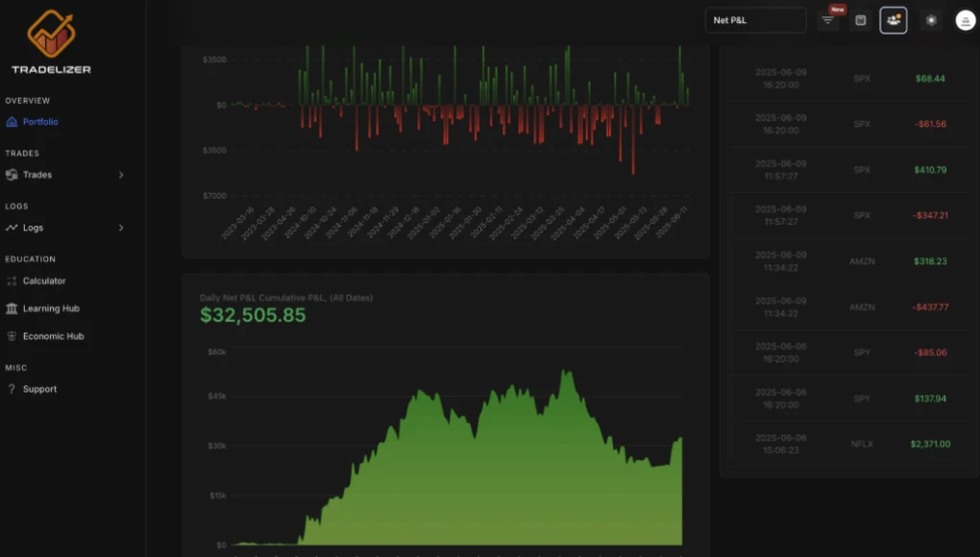
Task: Click the peak of the cumulative P&L chart
Action: click(566, 372)
